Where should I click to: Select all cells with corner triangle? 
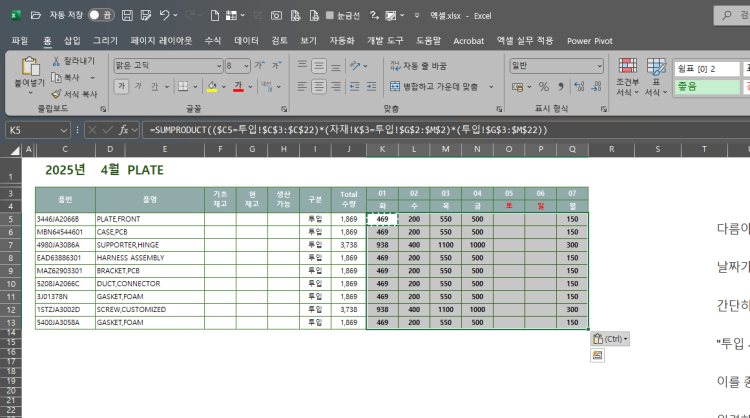14,150
